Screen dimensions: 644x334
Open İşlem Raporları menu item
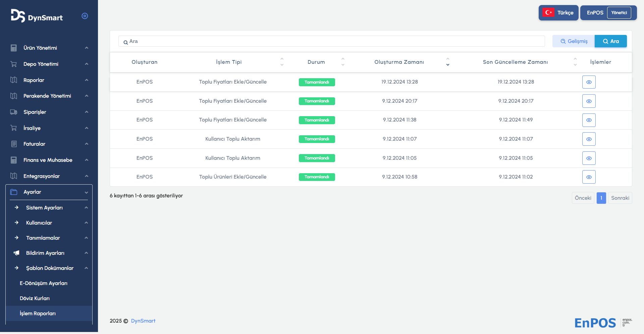(38, 314)
